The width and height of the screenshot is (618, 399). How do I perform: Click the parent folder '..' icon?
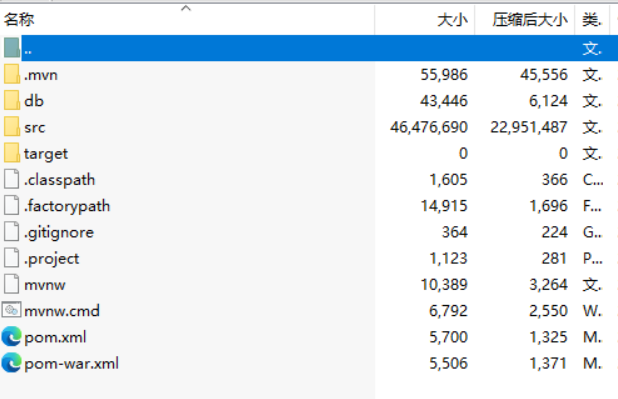click(x=12, y=48)
